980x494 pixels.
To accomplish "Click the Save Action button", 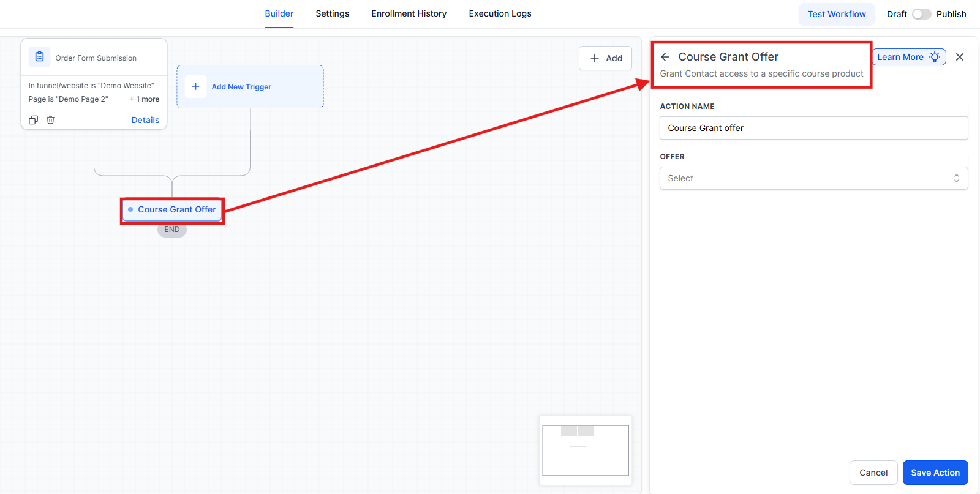I will 935,473.
